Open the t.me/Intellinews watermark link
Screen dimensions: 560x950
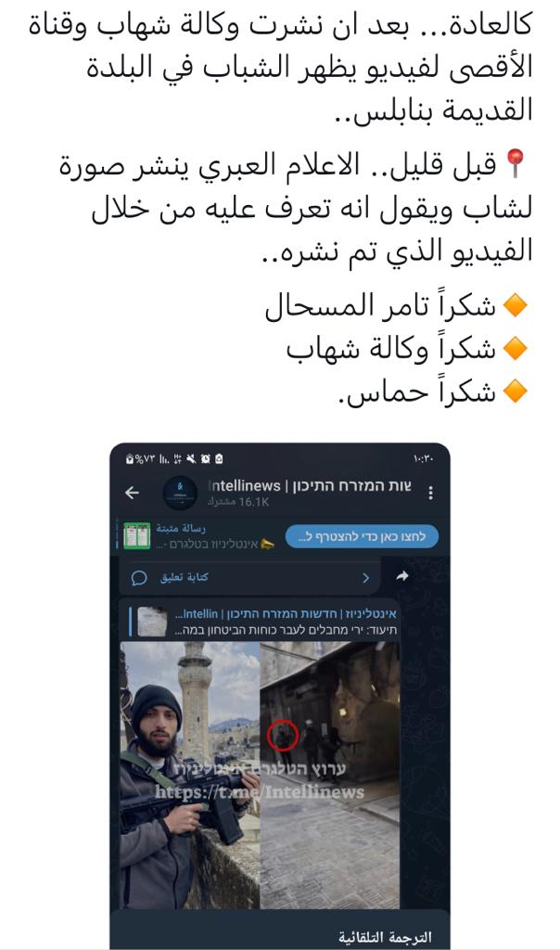[x=260, y=792]
